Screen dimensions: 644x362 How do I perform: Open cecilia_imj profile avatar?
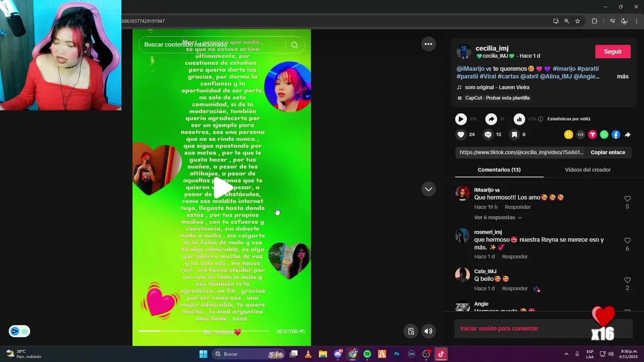(x=463, y=52)
